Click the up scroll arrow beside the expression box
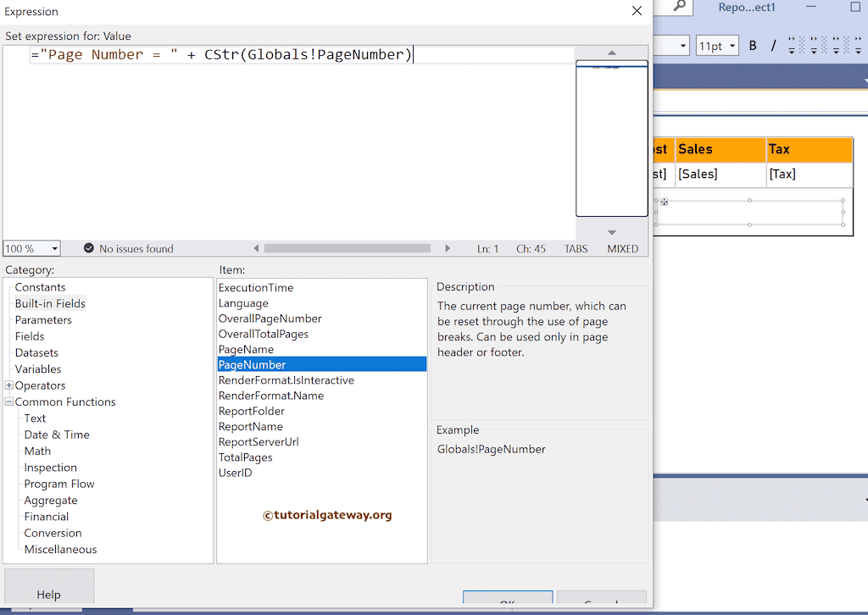The height and width of the screenshot is (615, 868). [611, 53]
